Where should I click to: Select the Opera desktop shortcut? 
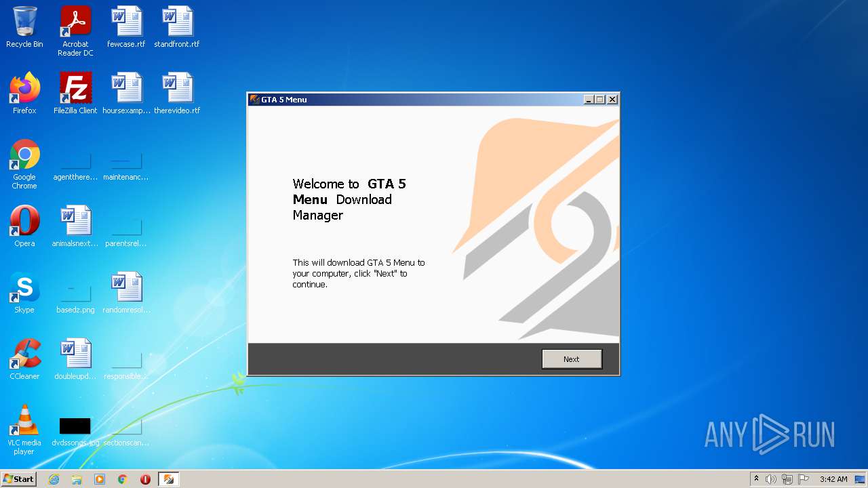[24, 226]
